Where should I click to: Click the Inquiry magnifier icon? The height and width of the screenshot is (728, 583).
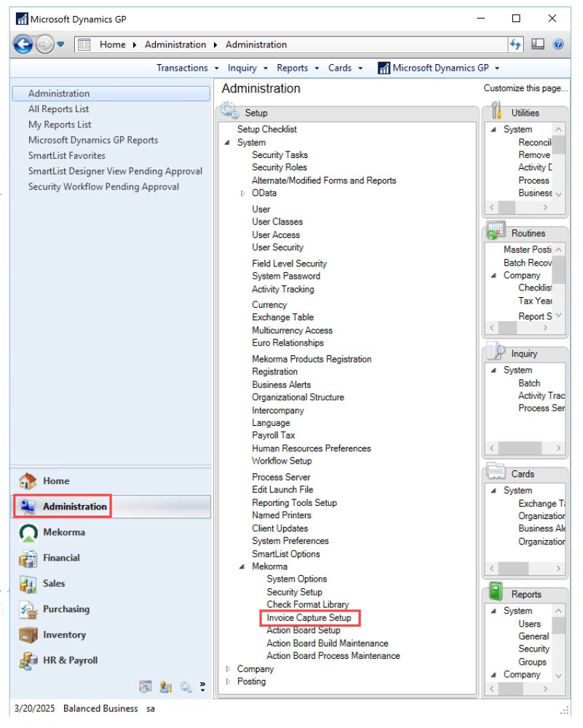click(496, 351)
